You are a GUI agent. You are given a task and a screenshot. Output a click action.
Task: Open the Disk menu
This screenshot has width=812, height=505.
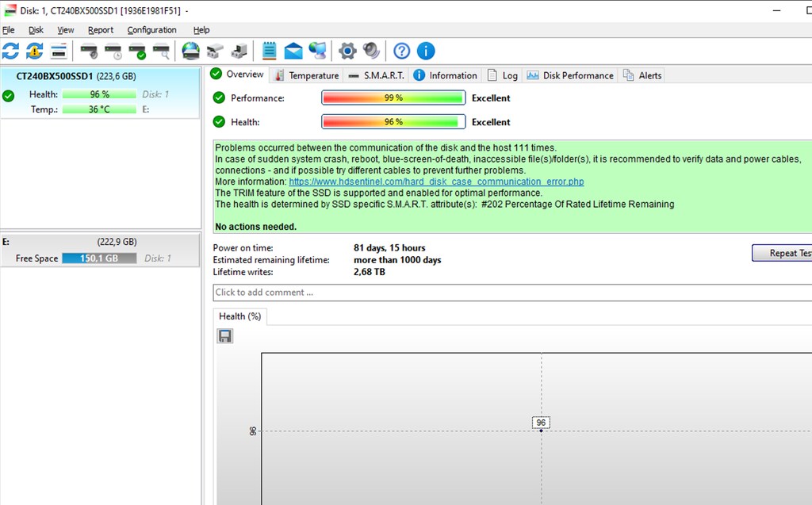36,30
